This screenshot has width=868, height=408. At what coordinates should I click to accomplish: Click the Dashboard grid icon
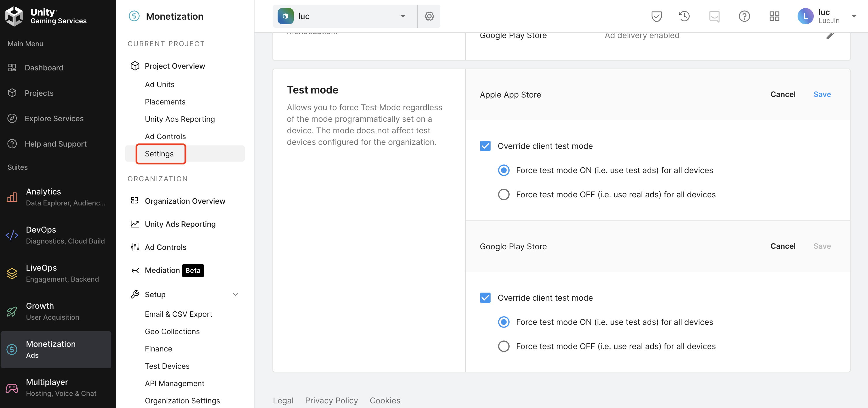pos(12,68)
